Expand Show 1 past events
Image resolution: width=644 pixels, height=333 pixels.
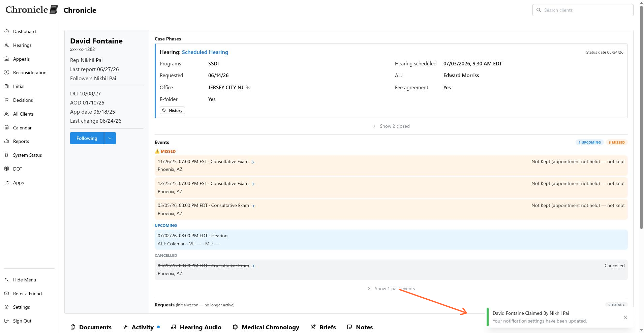click(x=391, y=289)
